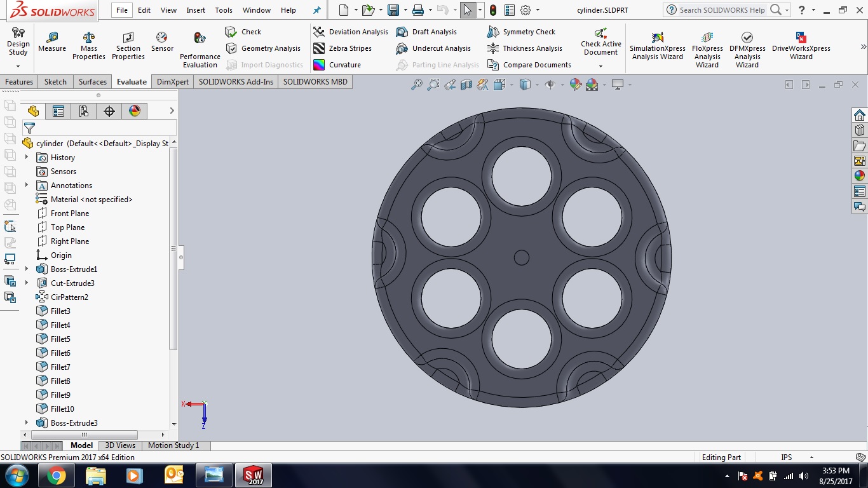
Task: Toggle the Section View
Action: pyautogui.click(x=466, y=85)
